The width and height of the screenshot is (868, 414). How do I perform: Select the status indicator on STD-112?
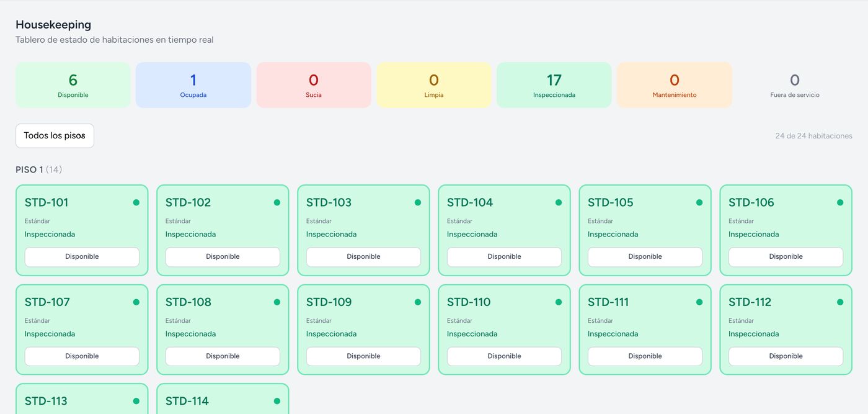tap(840, 302)
